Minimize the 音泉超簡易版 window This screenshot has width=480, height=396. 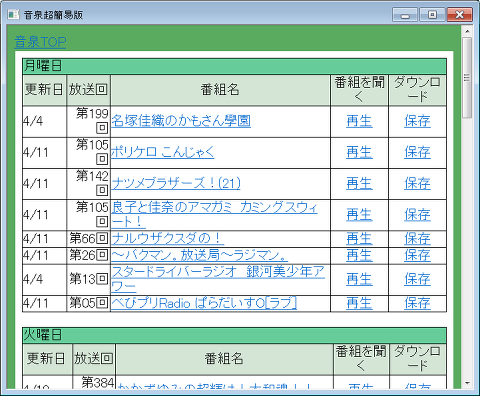point(405,15)
